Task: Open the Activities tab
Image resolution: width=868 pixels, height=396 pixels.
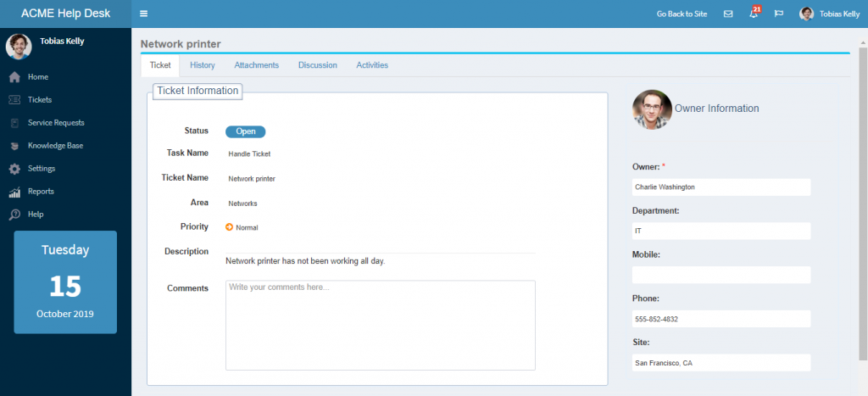Action: click(372, 64)
